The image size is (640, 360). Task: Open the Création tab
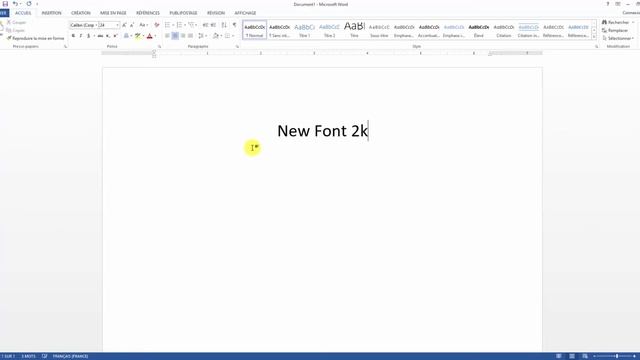point(81,13)
